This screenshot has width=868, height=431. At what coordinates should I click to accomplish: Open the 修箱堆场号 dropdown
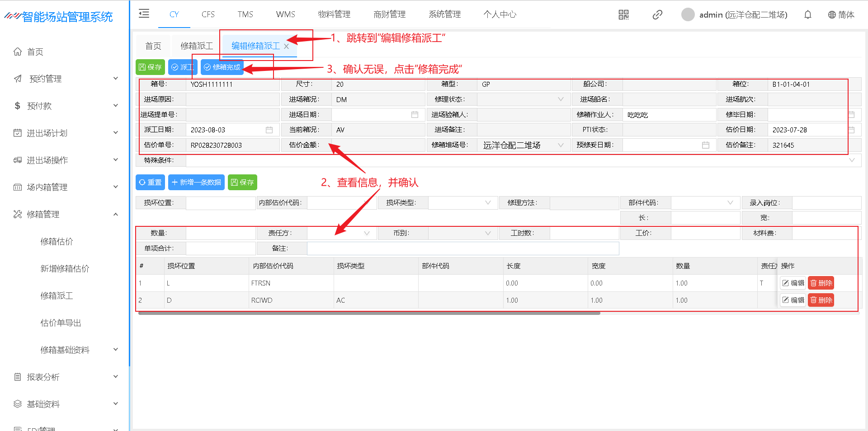pyautogui.click(x=560, y=145)
